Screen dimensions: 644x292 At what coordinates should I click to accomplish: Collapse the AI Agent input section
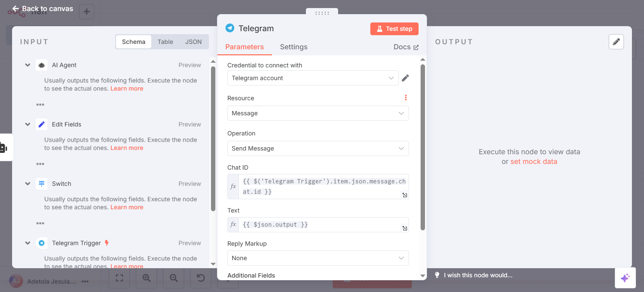(x=28, y=65)
